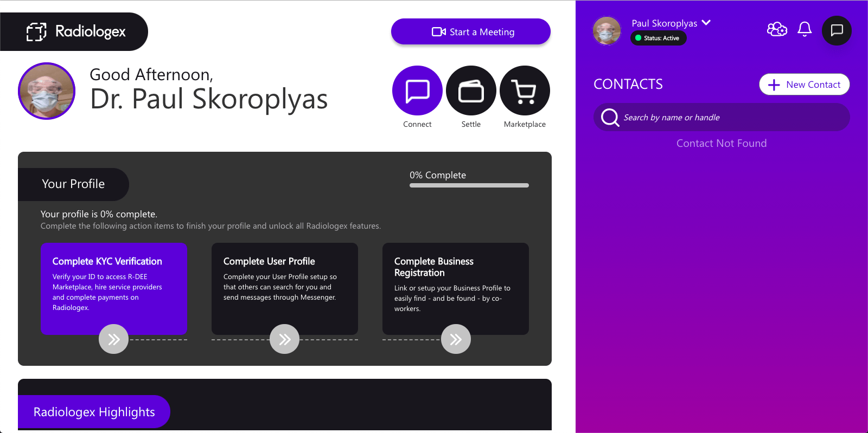The image size is (868, 433).
Task: Expand Paul Skoroplyas account dropdown
Action: coord(706,23)
